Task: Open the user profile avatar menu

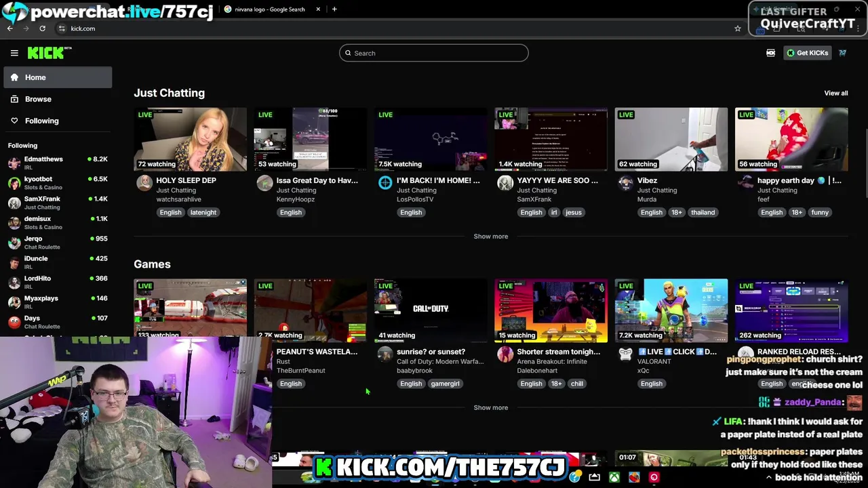Action: coord(842,53)
